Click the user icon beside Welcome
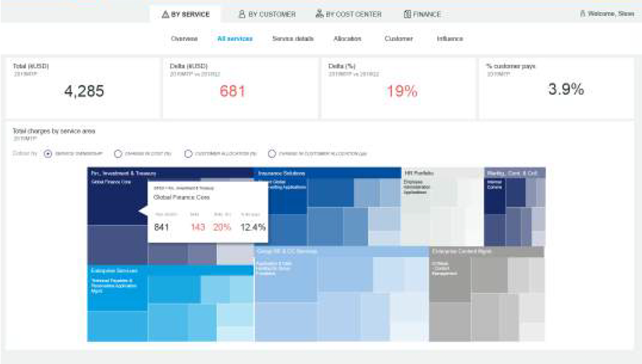 [582, 13]
